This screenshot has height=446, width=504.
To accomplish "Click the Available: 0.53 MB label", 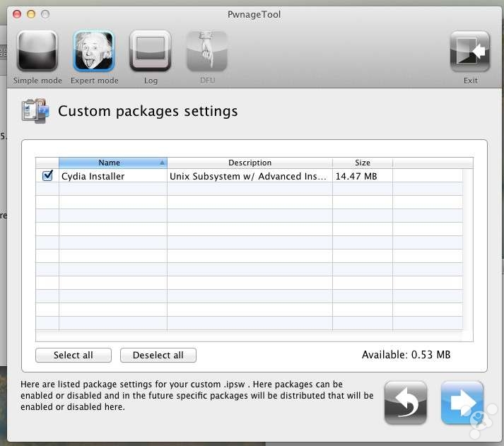I will (x=406, y=354).
